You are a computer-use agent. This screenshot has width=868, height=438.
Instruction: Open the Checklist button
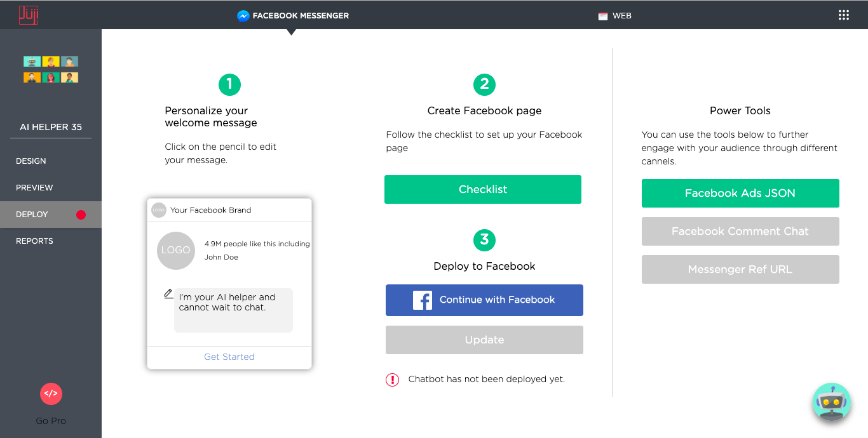tap(483, 189)
